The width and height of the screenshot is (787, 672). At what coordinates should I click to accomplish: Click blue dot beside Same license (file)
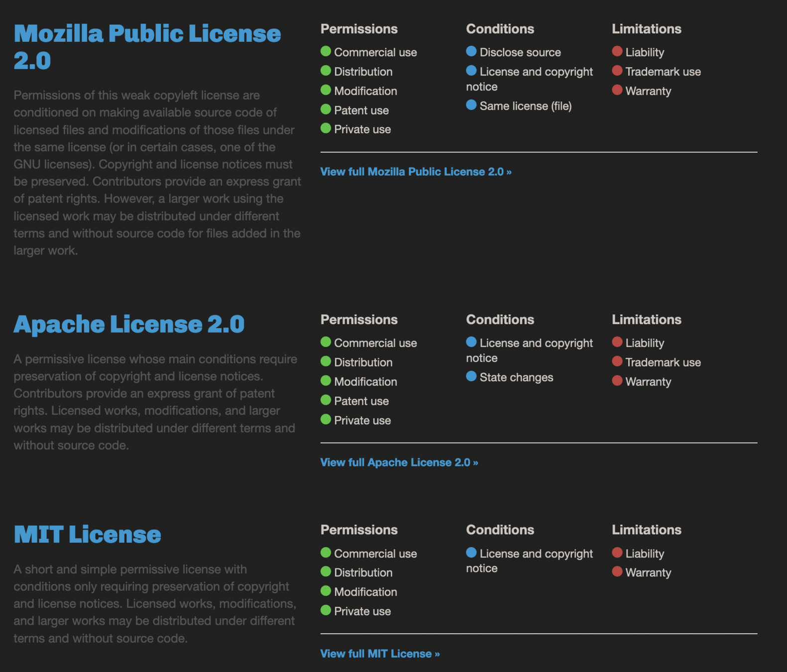(x=471, y=105)
